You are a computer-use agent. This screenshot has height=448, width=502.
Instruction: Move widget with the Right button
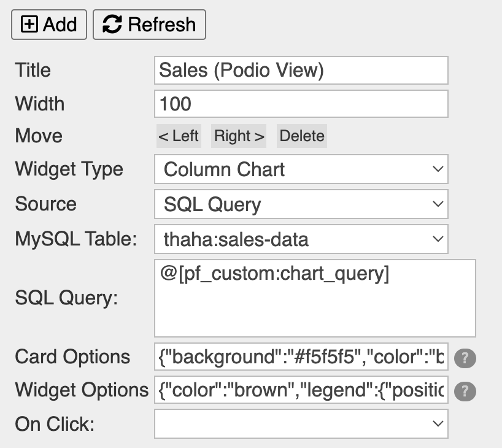pyautogui.click(x=239, y=136)
